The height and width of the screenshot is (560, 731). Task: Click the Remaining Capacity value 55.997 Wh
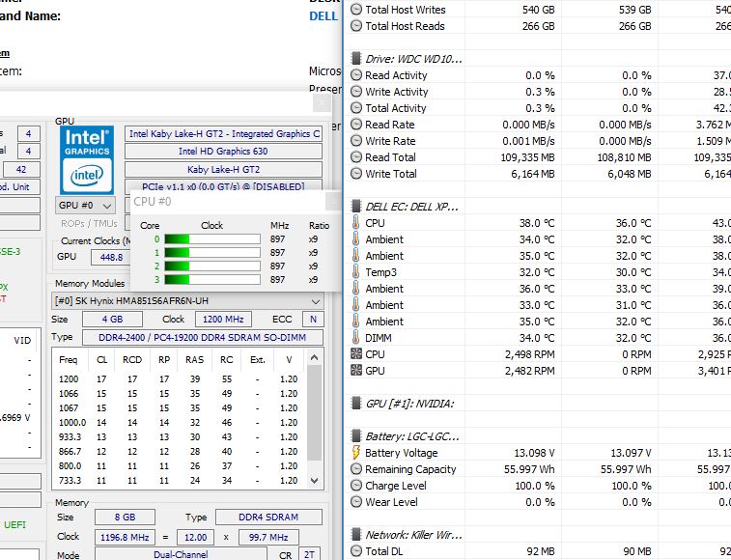529,469
